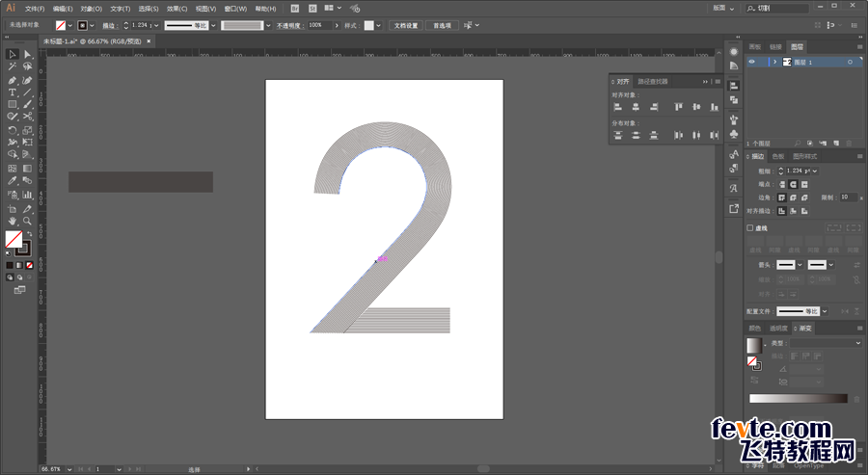Click target circle of 图层 1
The width and height of the screenshot is (868, 475).
[x=850, y=62]
